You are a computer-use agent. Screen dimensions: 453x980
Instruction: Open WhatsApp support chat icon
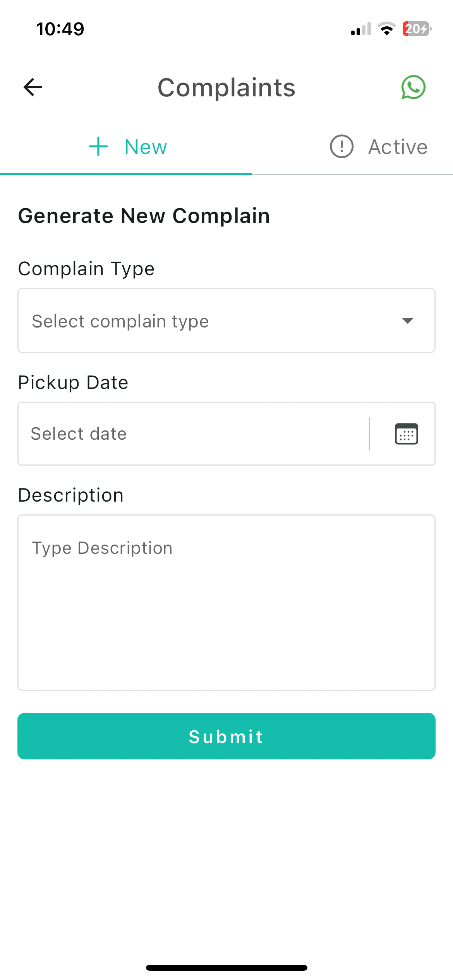pos(413,87)
